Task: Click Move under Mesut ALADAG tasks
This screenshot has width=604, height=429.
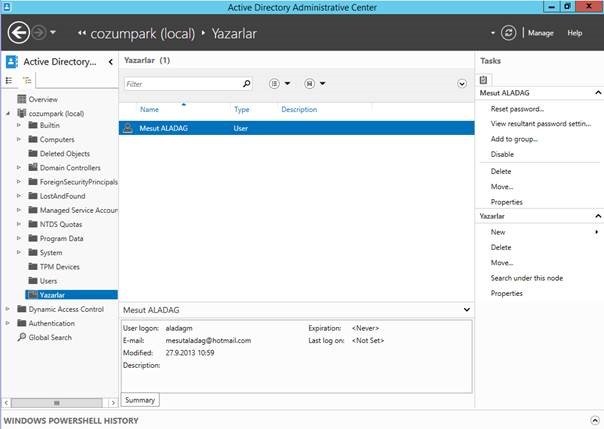Action: tap(502, 187)
